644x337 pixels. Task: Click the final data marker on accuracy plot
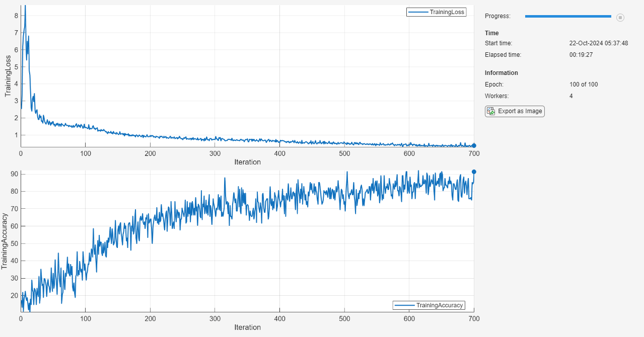tap(474, 172)
